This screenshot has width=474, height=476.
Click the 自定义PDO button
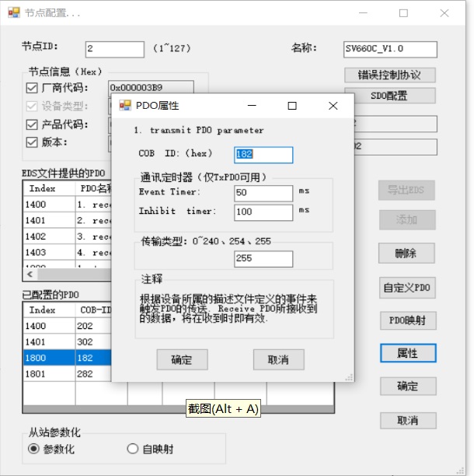click(406, 288)
